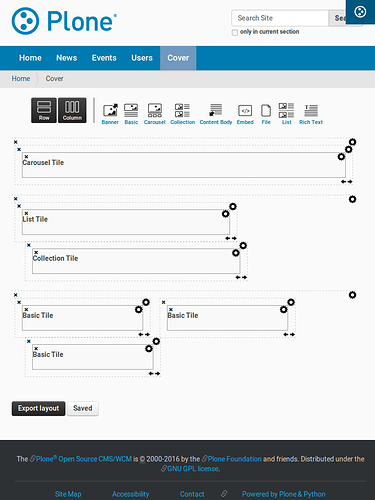Follow the Home breadcrumb link
The height and width of the screenshot is (500, 375).
(x=21, y=79)
